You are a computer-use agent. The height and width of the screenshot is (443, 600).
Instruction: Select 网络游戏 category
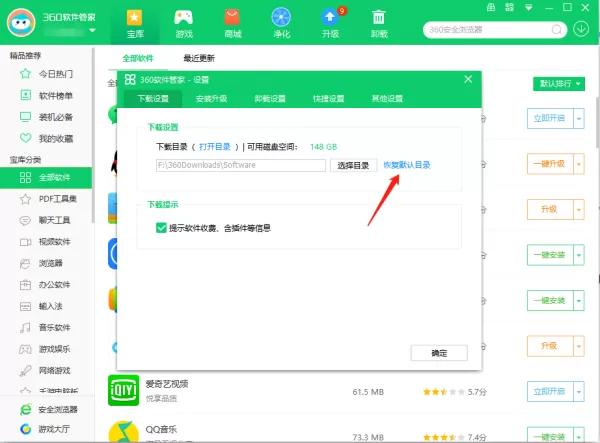click(46, 370)
